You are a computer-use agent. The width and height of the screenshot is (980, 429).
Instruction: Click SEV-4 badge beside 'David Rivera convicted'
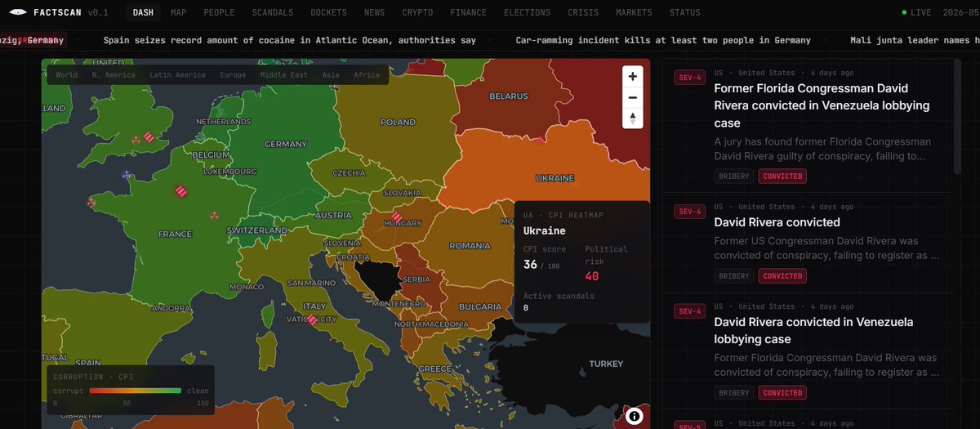coord(688,212)
